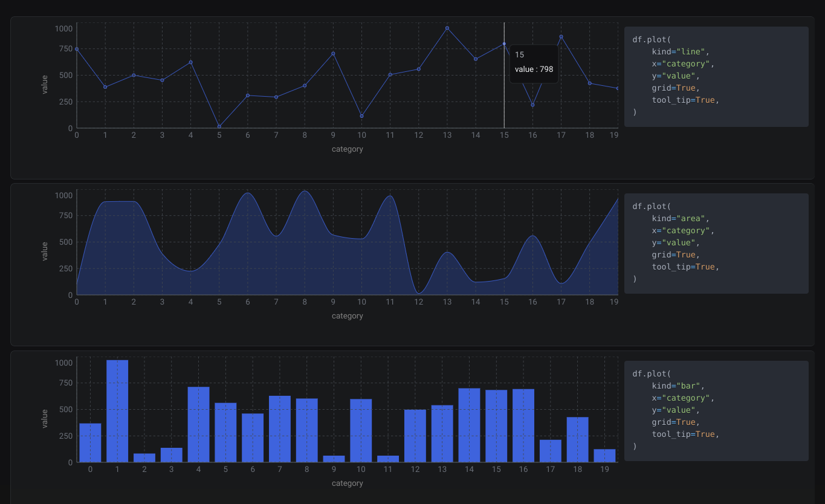This screenshot has height=504, width=825.
Task: Click the bar for category 14
Action: click(x=469, y=425)
